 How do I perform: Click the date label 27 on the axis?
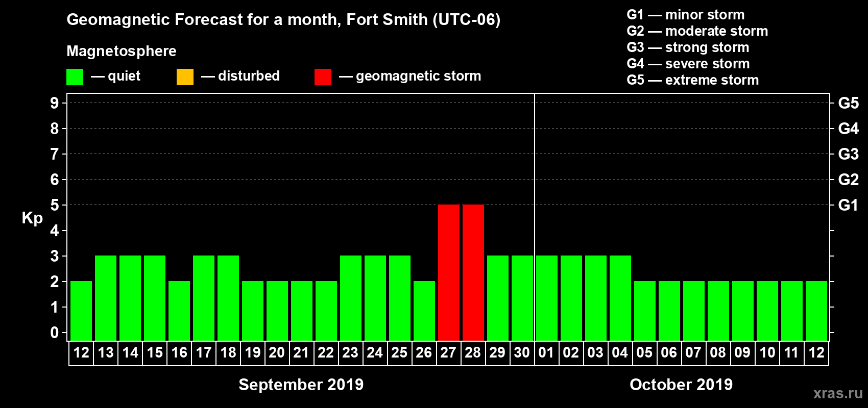(x=448, y=353)
